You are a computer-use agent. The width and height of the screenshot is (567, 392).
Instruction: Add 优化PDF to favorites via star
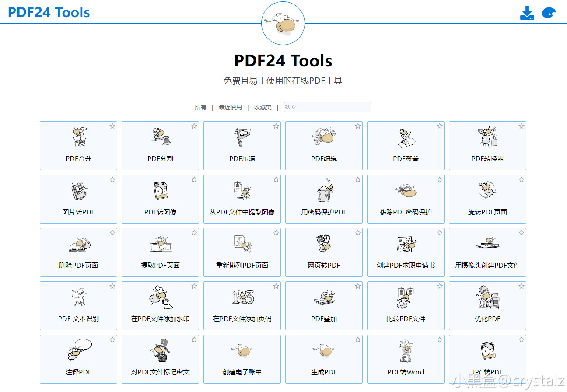[x=521, y=286]
